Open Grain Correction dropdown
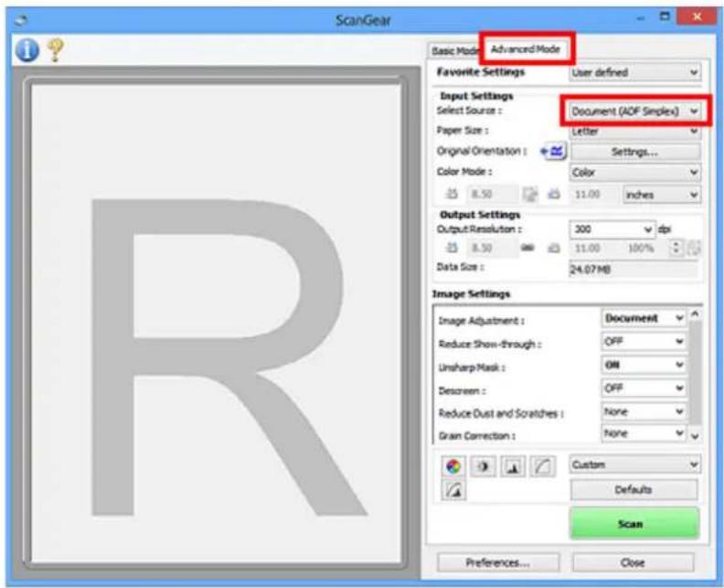The image size is (724, 588). click(644, 433)
